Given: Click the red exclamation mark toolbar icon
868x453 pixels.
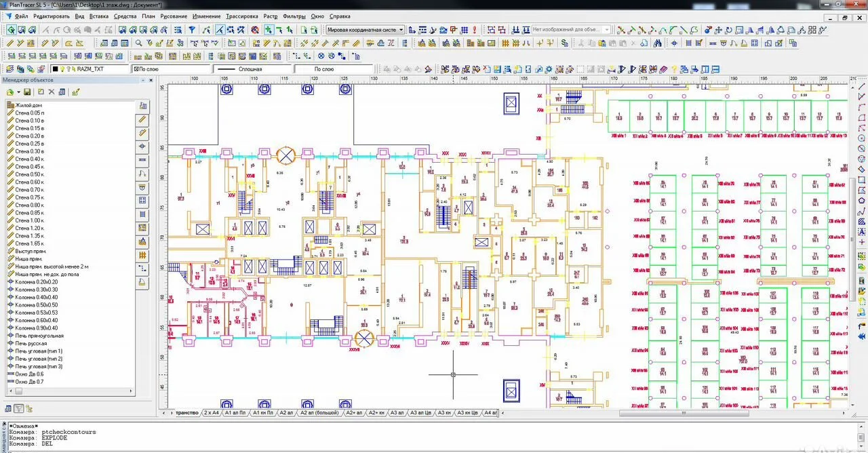Looking at the screenshot, I should click(x=474, y=30).
